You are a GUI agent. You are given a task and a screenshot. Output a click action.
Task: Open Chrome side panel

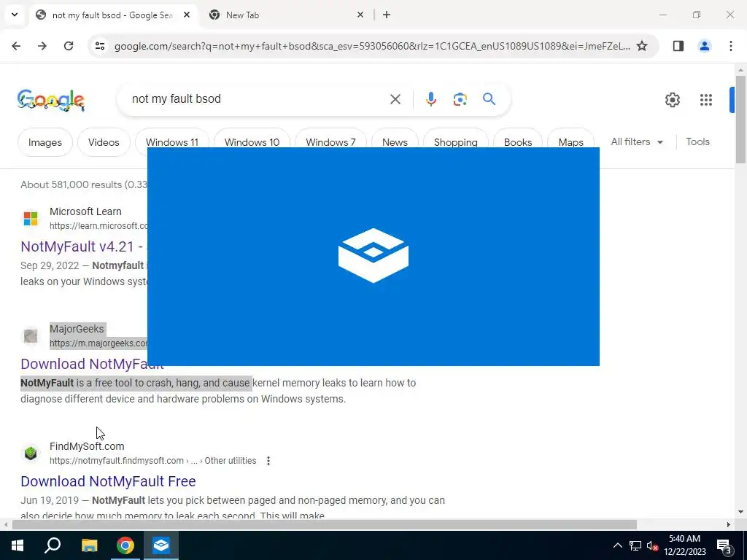(678, 46)
